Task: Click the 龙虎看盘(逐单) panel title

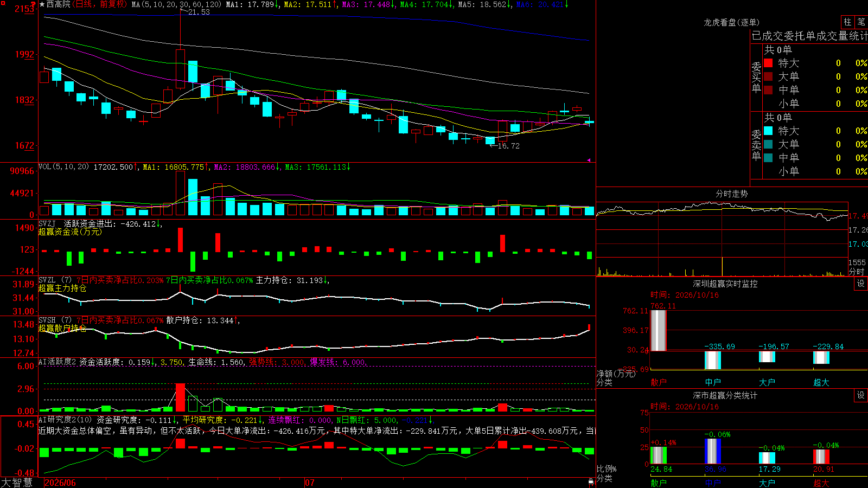Action: (x=732, y=22)
